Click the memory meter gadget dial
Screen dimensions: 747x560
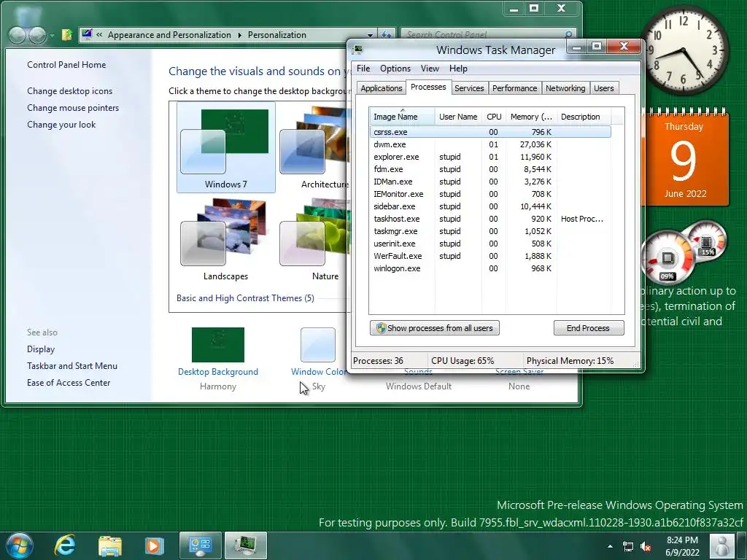(706, 242)
